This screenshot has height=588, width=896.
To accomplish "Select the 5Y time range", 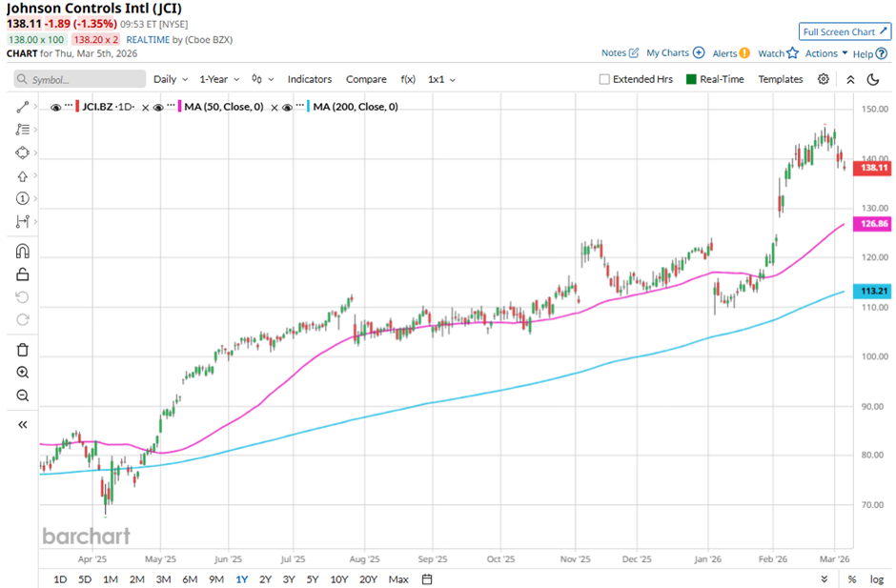I will 312,578.
